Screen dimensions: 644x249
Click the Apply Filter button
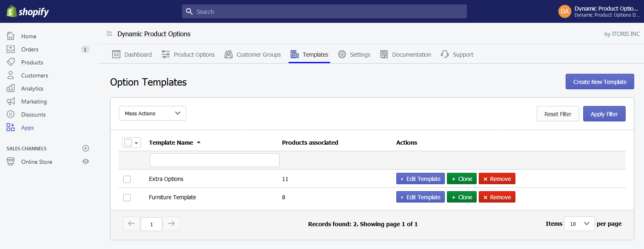[x=604, y=114]
